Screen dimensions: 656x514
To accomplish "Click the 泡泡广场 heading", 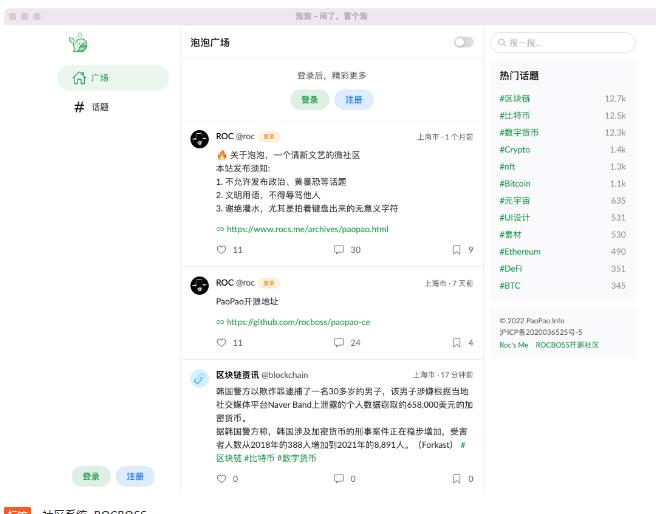I will [x=210, y=42].
